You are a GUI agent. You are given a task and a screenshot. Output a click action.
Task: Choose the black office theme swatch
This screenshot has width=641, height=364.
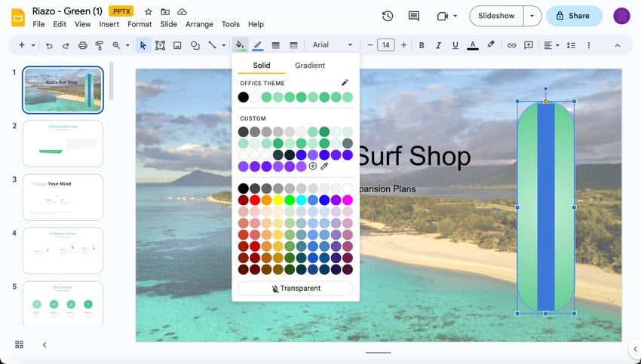coord(244,97)
